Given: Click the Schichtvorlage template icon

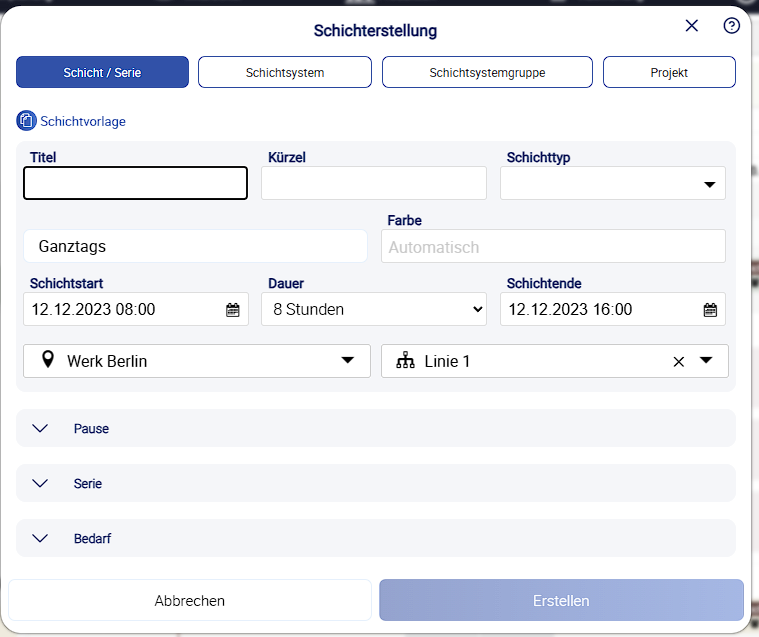Looking at the screenshot, I should point(26,121).
